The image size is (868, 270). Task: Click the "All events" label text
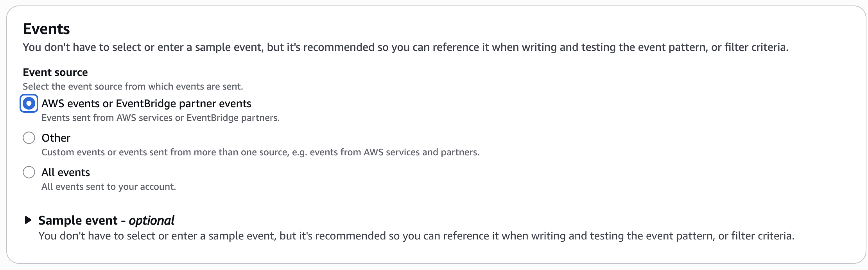(66, 172)
